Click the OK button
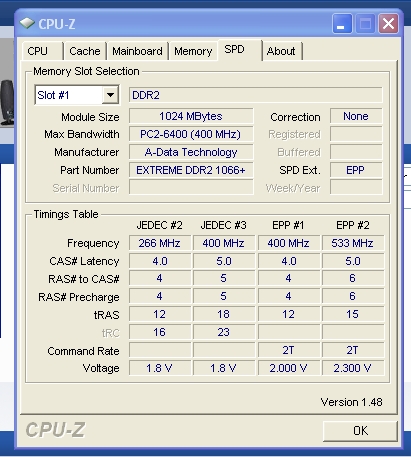411x457 pixels. pyautogui.click(x=360, y=431)
